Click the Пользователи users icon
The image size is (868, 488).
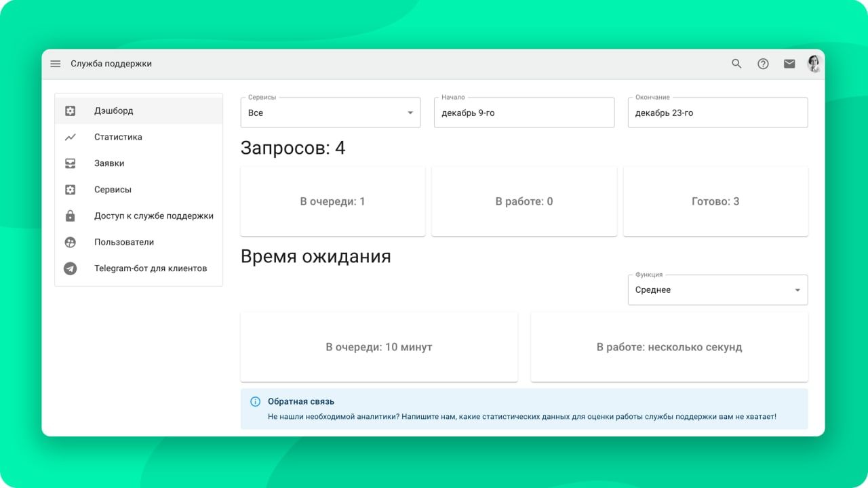point(71,242)
